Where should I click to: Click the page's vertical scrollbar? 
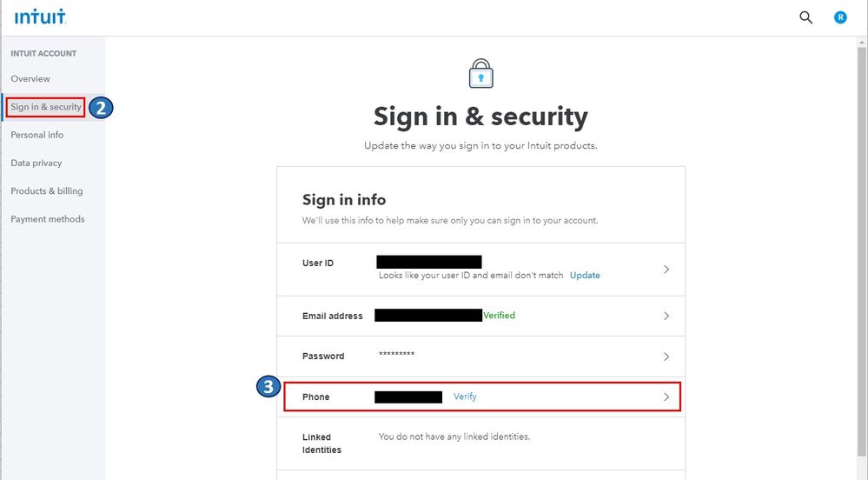pos(861,261)
